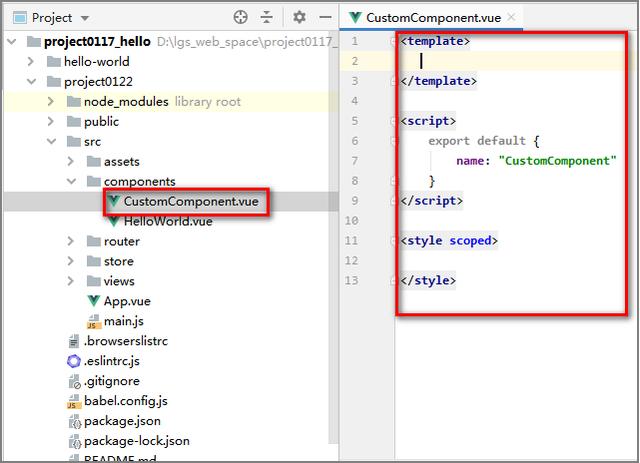This screenshot has width=640, height=463.
Task: Hide the Project panel with minus icon
Action: pyautogui.click(x=325, y=17)
